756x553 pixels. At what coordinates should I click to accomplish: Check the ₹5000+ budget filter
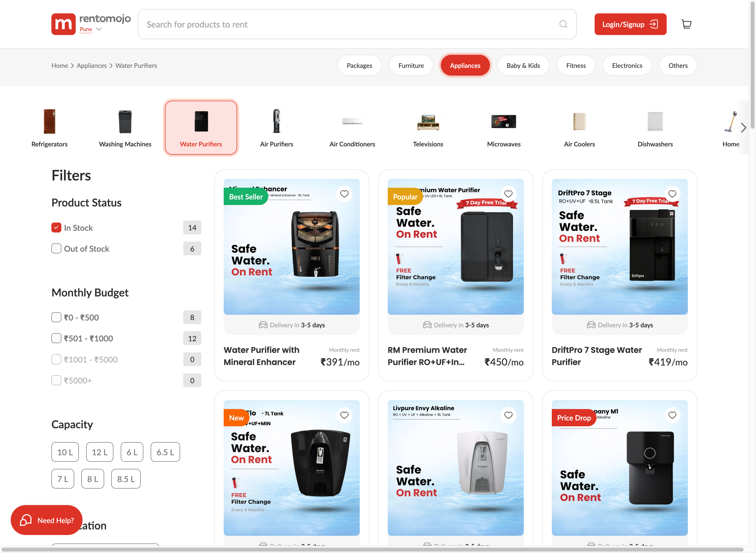point(56,380)
